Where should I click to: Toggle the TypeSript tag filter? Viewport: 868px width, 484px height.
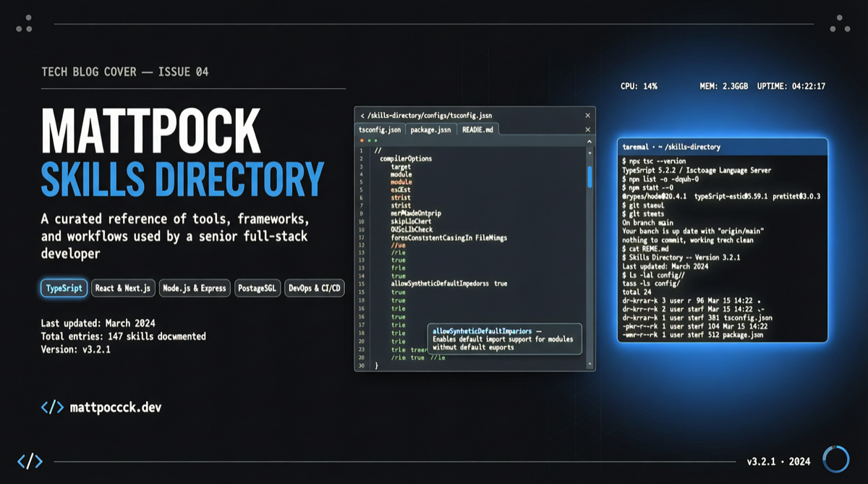coord(64,288)
